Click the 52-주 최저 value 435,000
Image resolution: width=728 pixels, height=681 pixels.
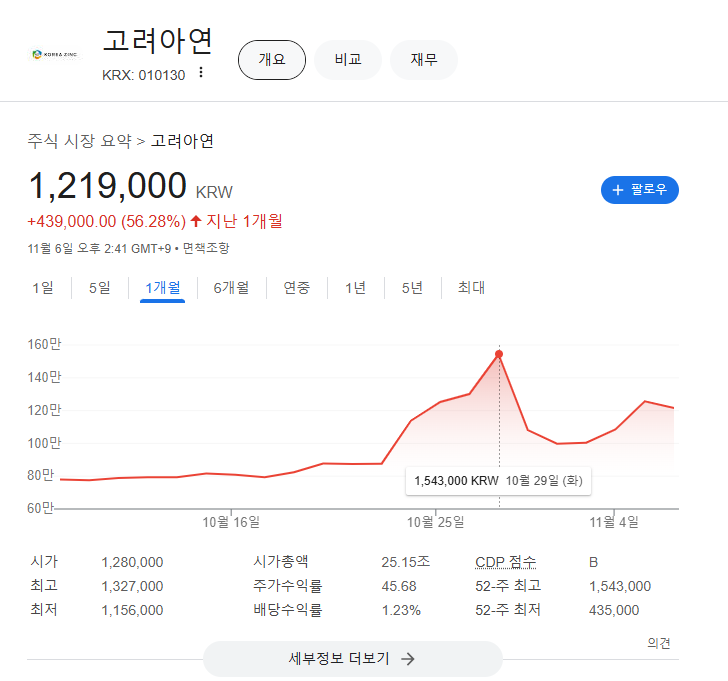tap(614, 610)
